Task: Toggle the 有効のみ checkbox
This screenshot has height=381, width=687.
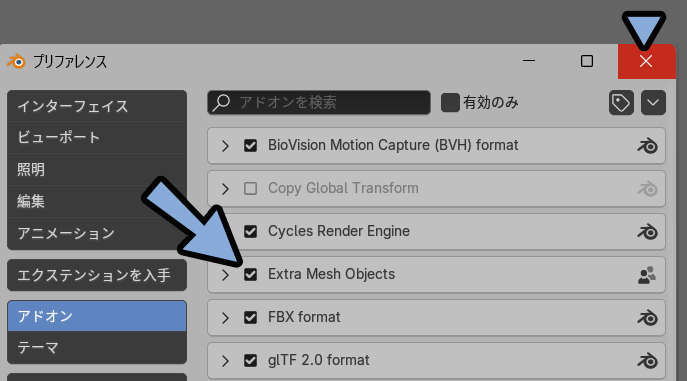Action: tap(450, 102)
